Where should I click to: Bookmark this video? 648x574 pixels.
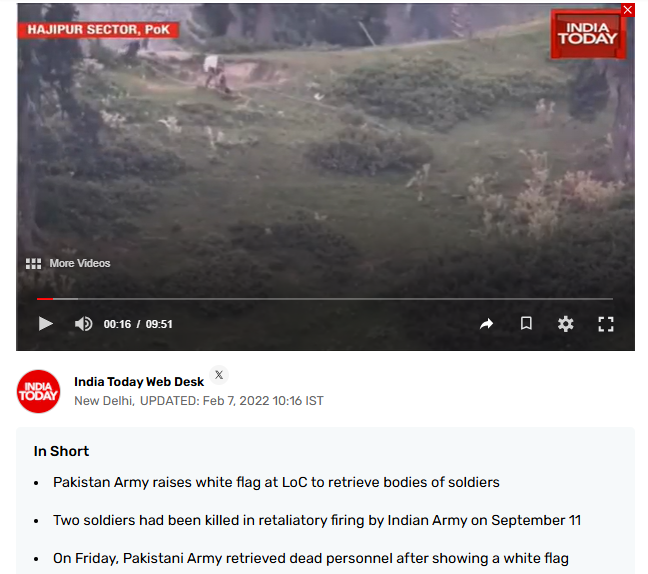[x=526, y=323]
